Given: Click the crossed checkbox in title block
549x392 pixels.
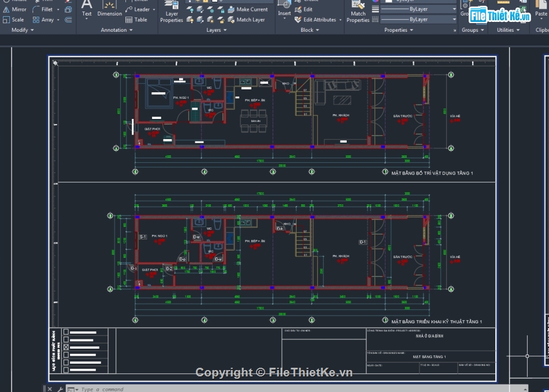Looking at the screenshot, I should tap(66, 348).
